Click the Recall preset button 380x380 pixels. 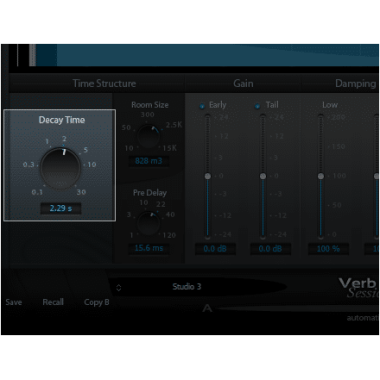[x=53, y=302]
